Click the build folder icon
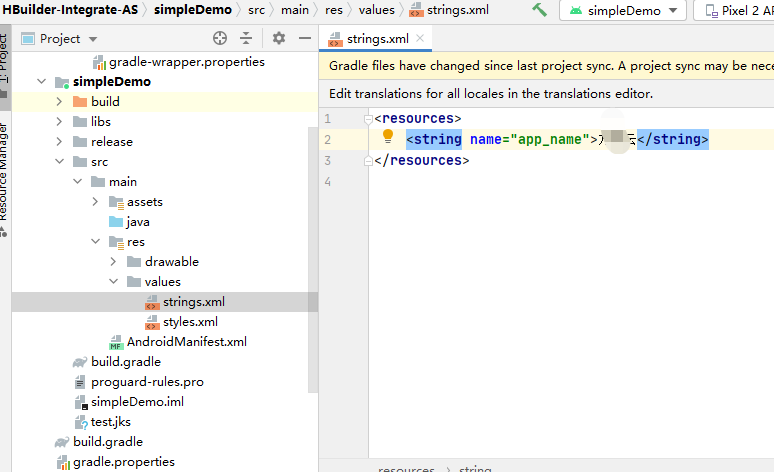 pos(79,102)
